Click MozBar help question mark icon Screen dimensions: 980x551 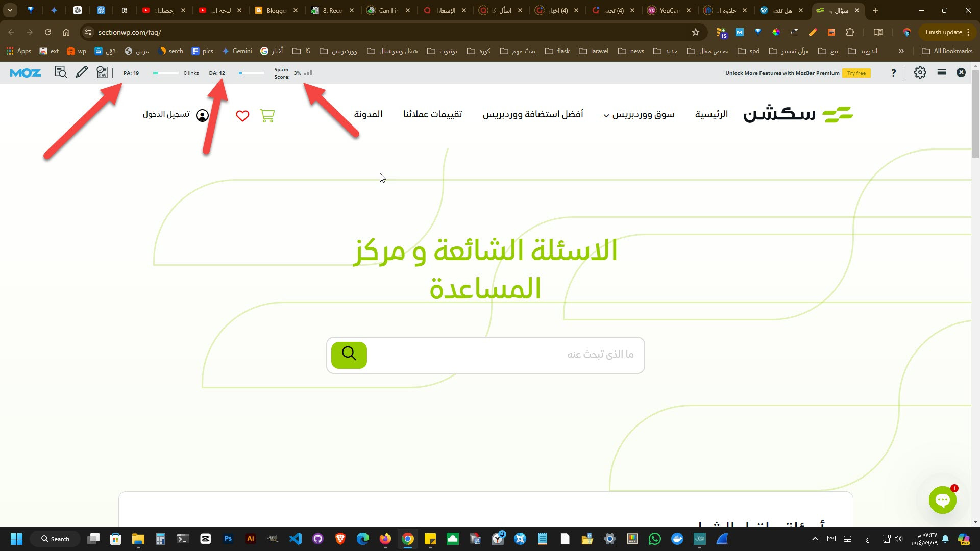pyautogui.click(x=893, y=73)
